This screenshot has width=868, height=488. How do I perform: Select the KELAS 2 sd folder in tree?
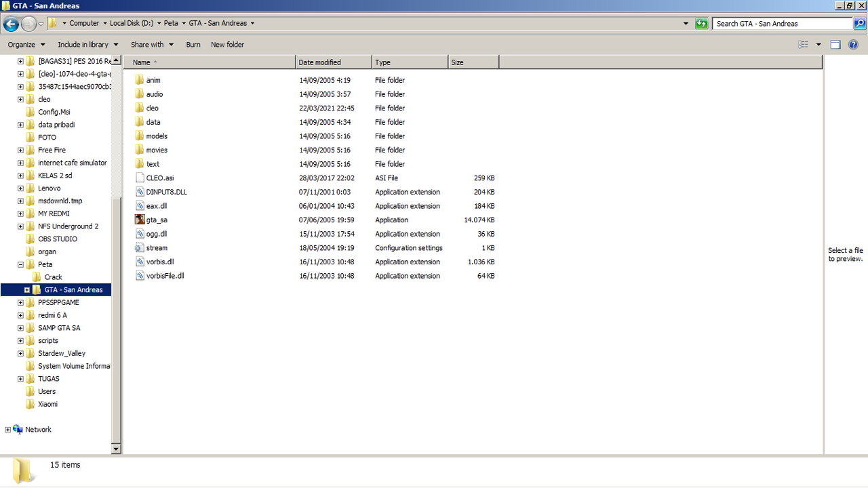55,176
